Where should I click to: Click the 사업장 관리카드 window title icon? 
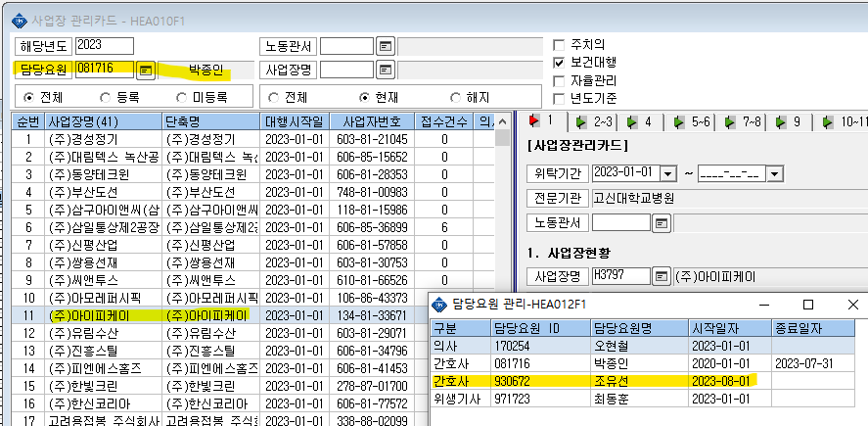tap(20, 21)
